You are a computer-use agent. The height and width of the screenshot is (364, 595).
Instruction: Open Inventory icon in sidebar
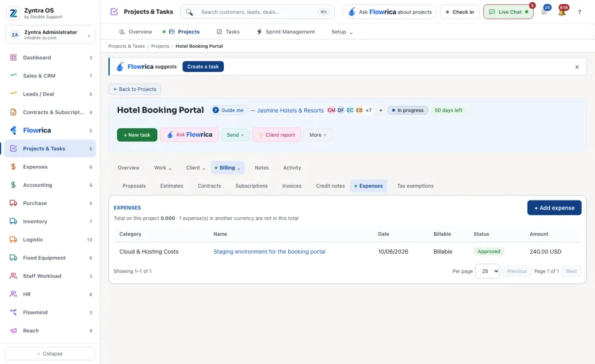(x=13, y=222)
